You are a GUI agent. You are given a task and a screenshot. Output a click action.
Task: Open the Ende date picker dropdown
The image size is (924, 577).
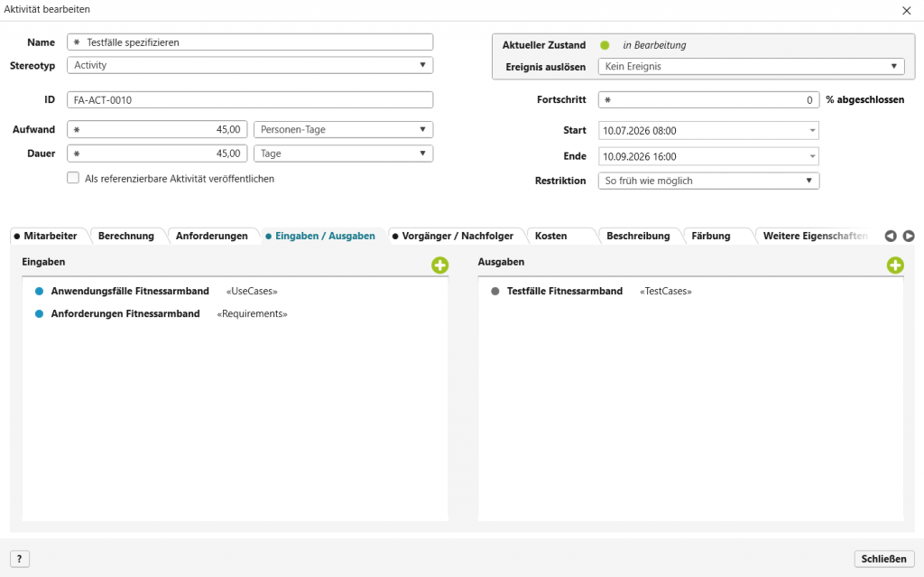812,156
